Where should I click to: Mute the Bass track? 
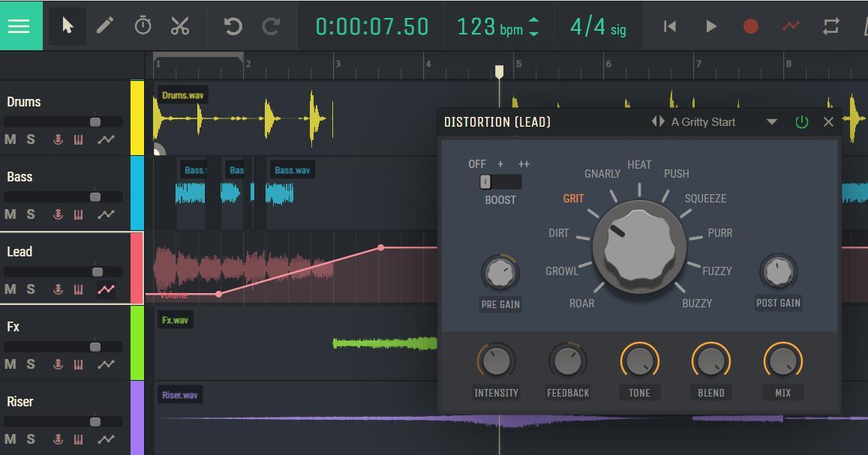pos(11,214)
